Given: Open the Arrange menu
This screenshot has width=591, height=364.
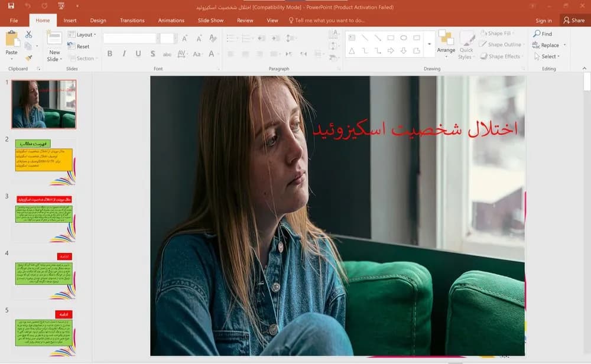Looking at the screenshot, I should 446,44.
